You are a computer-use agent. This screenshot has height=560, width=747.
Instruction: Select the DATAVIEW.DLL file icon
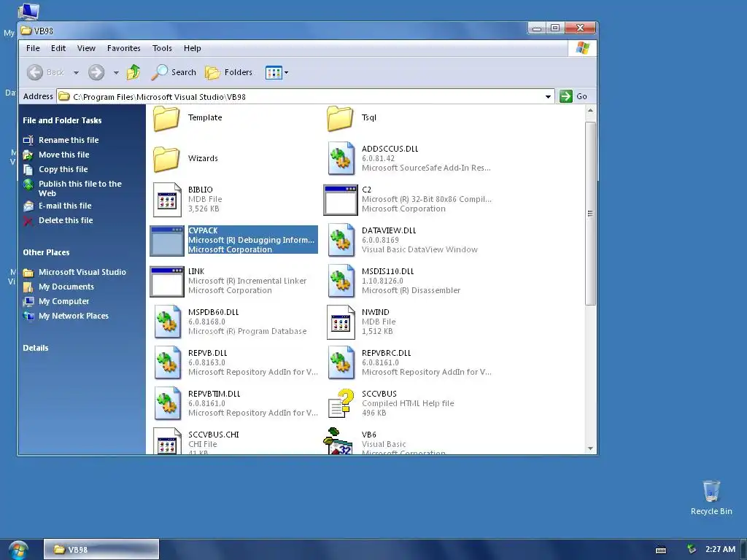pos(341,241)
